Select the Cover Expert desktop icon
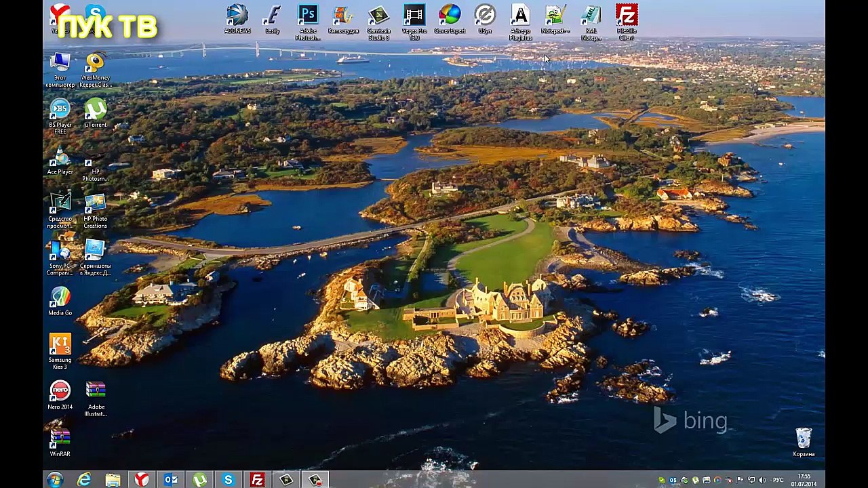 click(x=450, y=15)
